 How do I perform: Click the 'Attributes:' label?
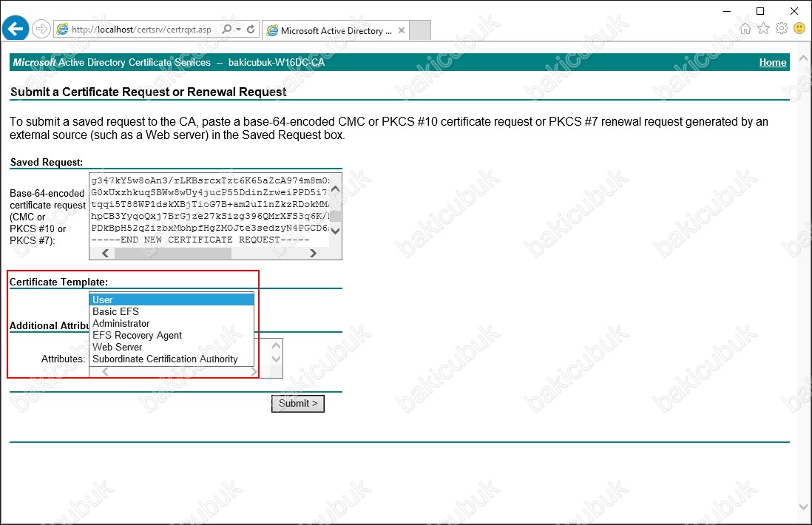tap(63, 359)
